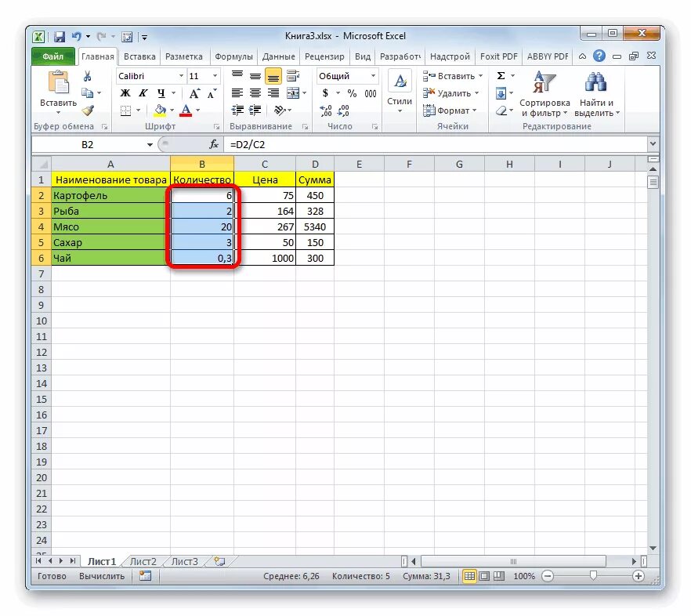Toggle align text left
This screenshot has width=691, height=616.
click(237, 93)
